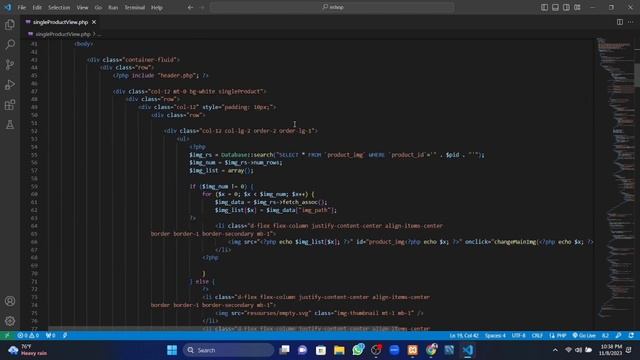Open indentation picker showing Spaces: 4

point(495,336)
